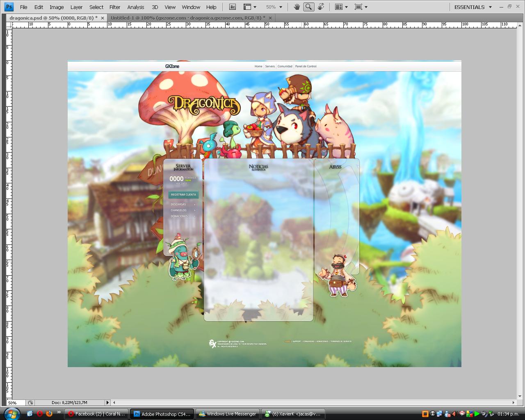Open the Window menu
The image size is (525, 420).
click(191, 7)
